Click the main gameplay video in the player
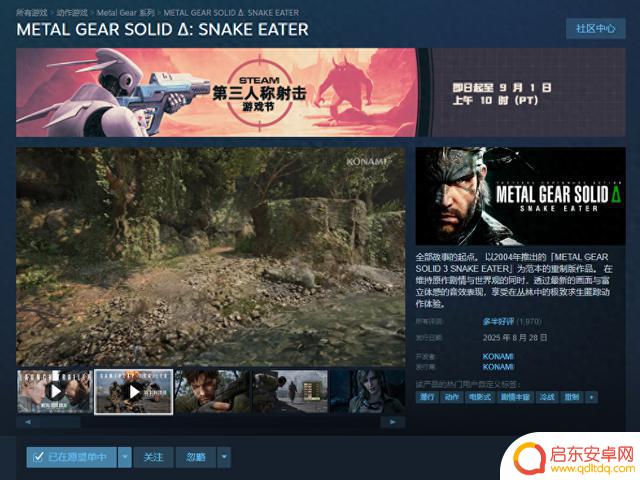The width and height of the screenshot is (640, 480). coord(211,256)
